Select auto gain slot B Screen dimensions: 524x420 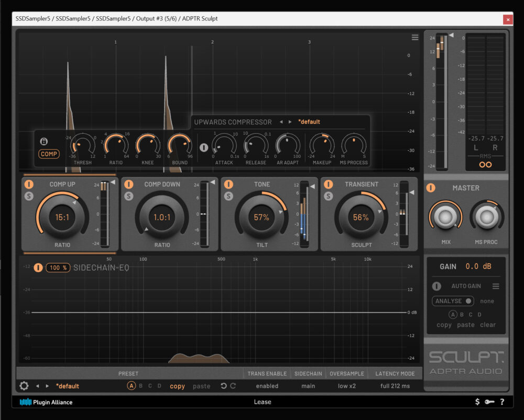point(462,314)
